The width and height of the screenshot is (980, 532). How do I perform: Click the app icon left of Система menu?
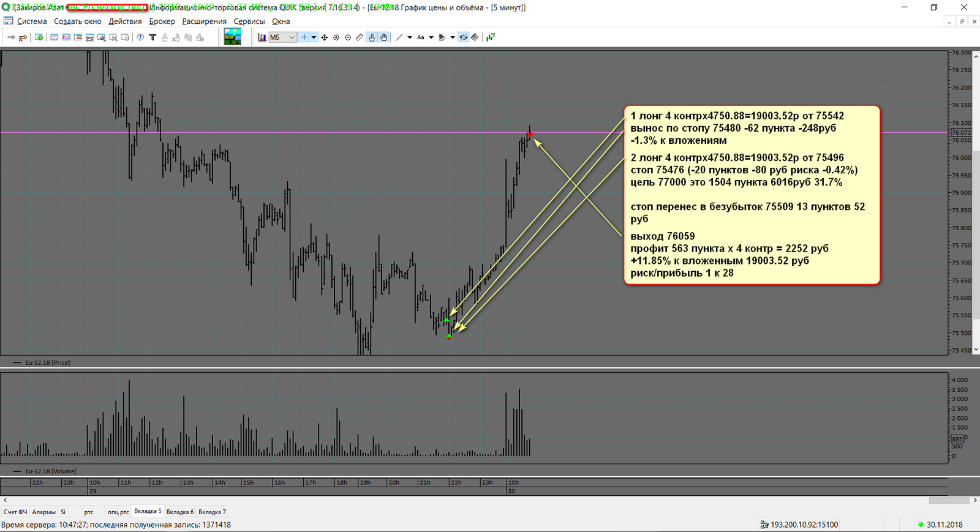8,21
